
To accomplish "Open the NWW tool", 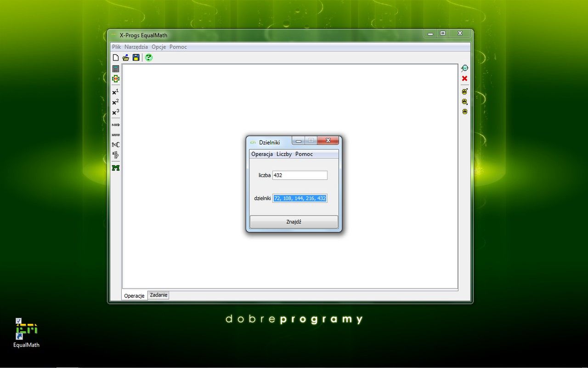I will 116,135.
